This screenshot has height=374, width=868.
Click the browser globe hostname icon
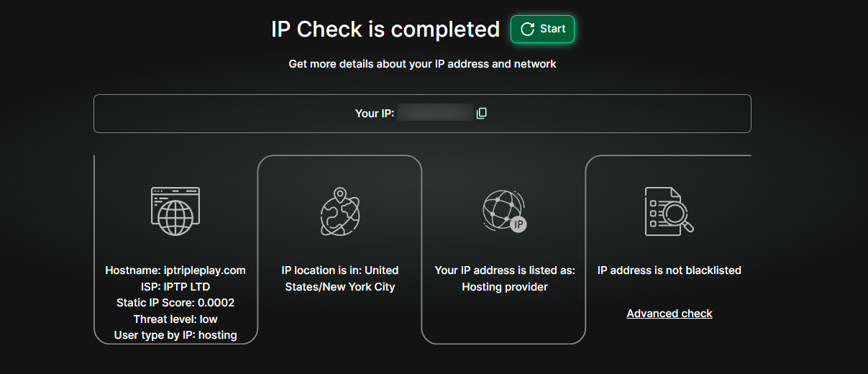tap(175, 211)
